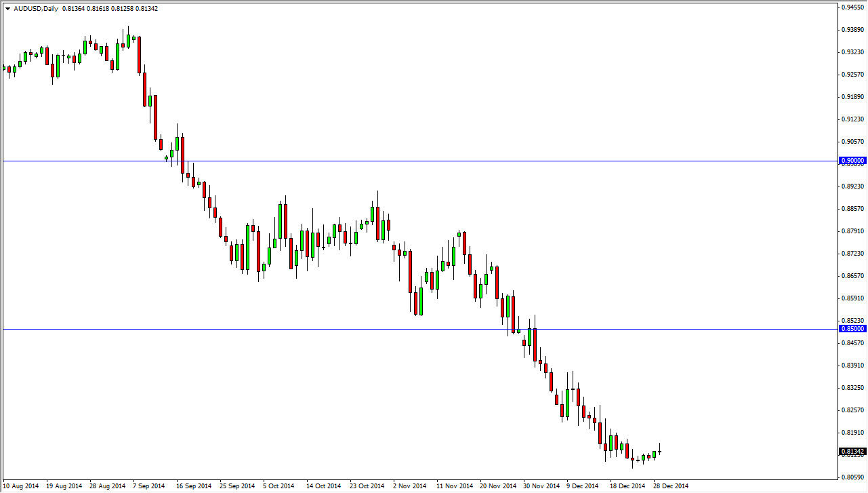The image size is (868, 493).
Task: Click the 10 Aug 2014 date label
Action: tap(20, 486)
